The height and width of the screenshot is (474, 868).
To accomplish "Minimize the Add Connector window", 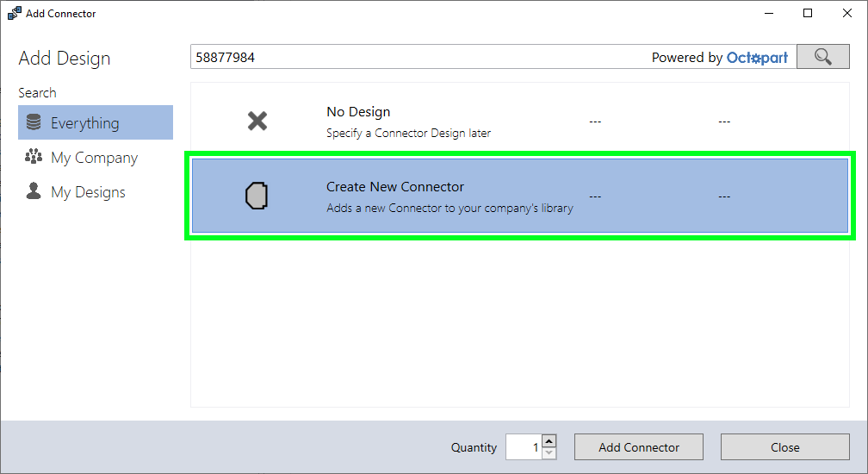I will point(769,13).
